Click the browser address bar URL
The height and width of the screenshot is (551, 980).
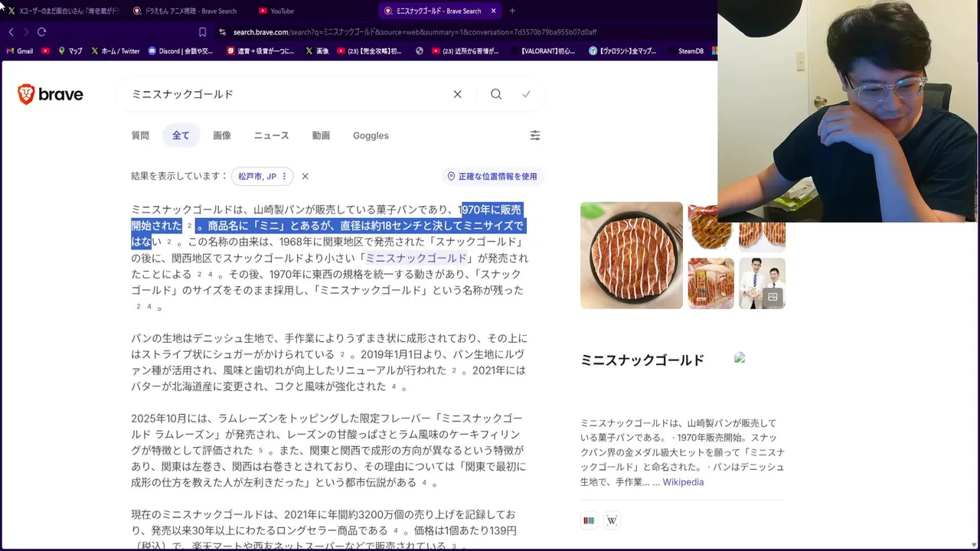pyautogui.click(x=414, y=32)
